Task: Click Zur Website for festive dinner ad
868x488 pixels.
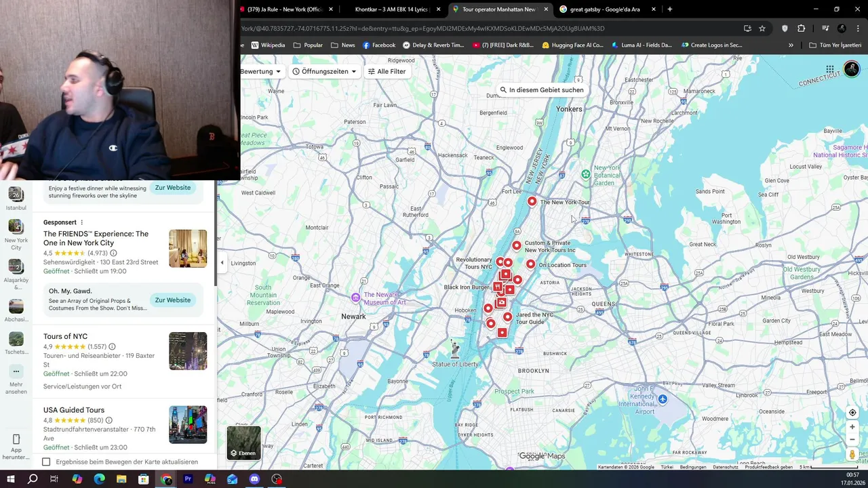Action: 173,188
